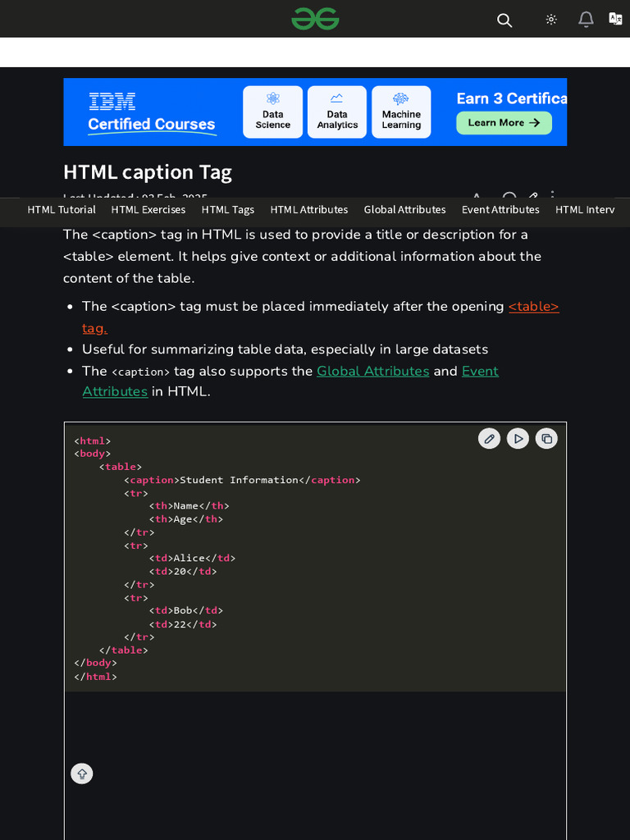This screenshot has width=630, height=840.
Task: Click the HTML caption Tag heading
Action: point(148,172)
